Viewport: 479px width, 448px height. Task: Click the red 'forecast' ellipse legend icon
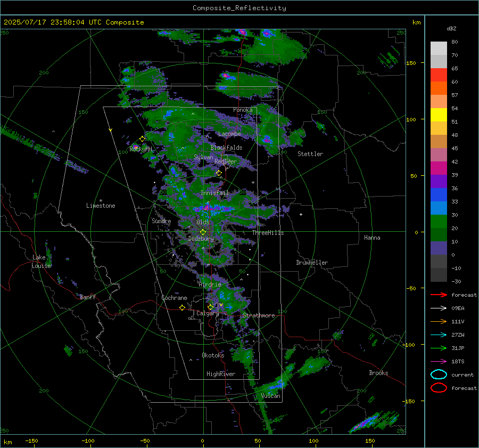point(439,388)
